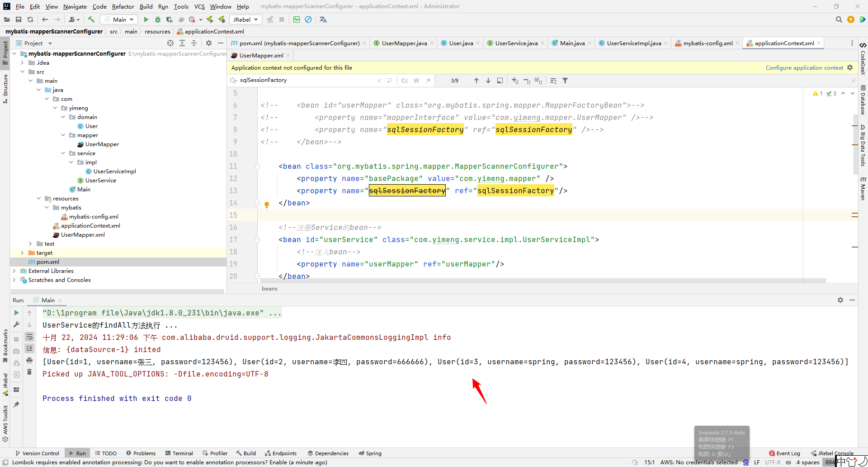Click print icon in Run panel
Image resolution: width=868 pixels, height=467 pixels.
[29, 360]
